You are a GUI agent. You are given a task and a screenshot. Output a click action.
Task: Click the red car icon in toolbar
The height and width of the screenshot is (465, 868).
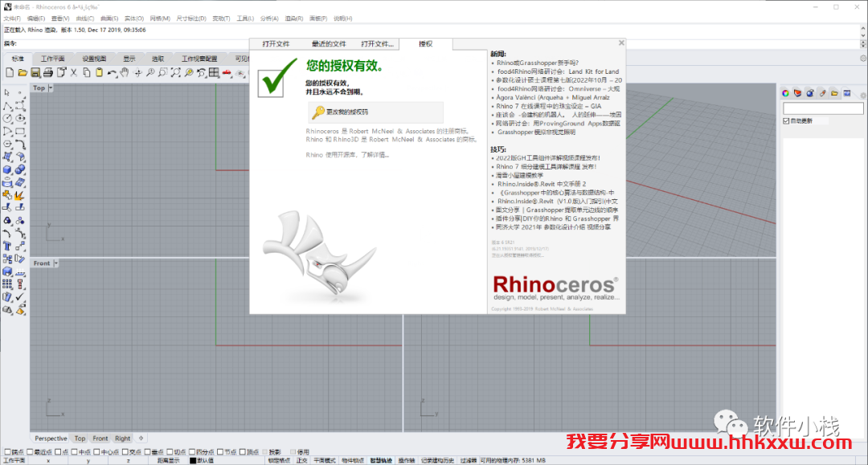click(227, 72)
